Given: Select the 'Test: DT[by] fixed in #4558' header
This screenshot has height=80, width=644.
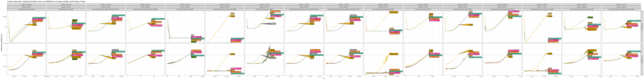Looking at the screenshot, I should [x=66, y=9].
